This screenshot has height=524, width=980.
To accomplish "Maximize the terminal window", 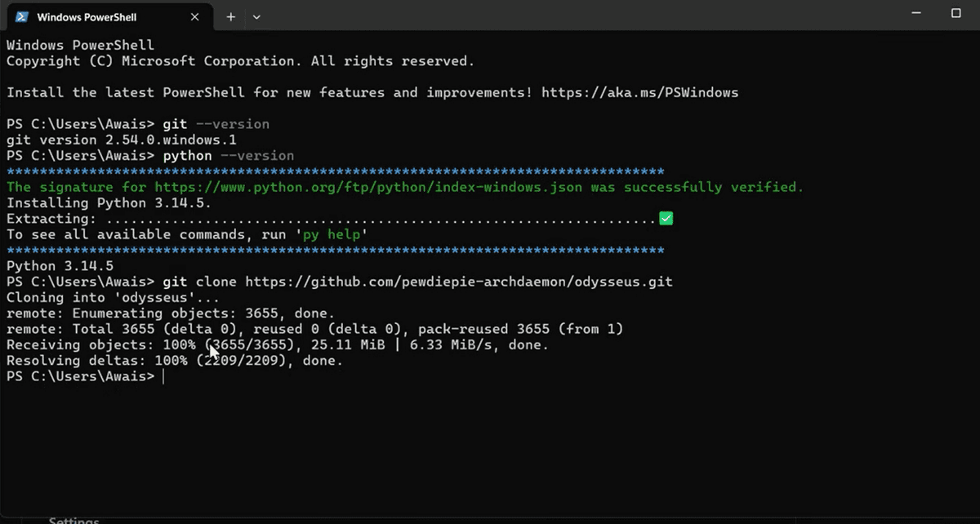I will pyautogui.click(x=955, y=14).
